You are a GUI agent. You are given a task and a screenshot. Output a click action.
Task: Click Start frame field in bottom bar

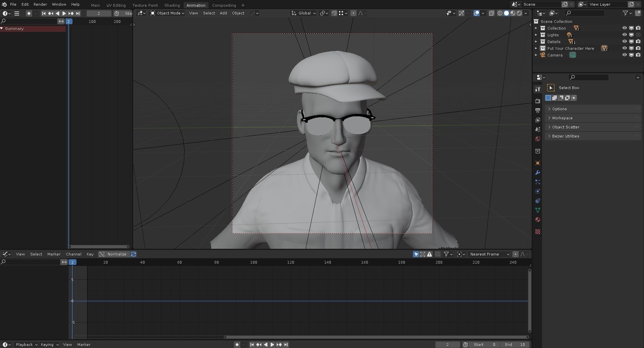[484, 345]
